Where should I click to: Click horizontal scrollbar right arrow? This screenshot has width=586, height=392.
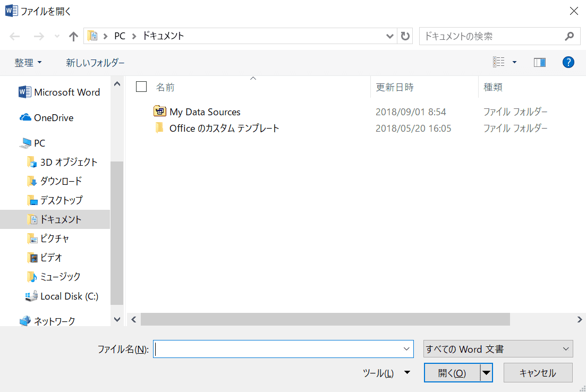579,320
